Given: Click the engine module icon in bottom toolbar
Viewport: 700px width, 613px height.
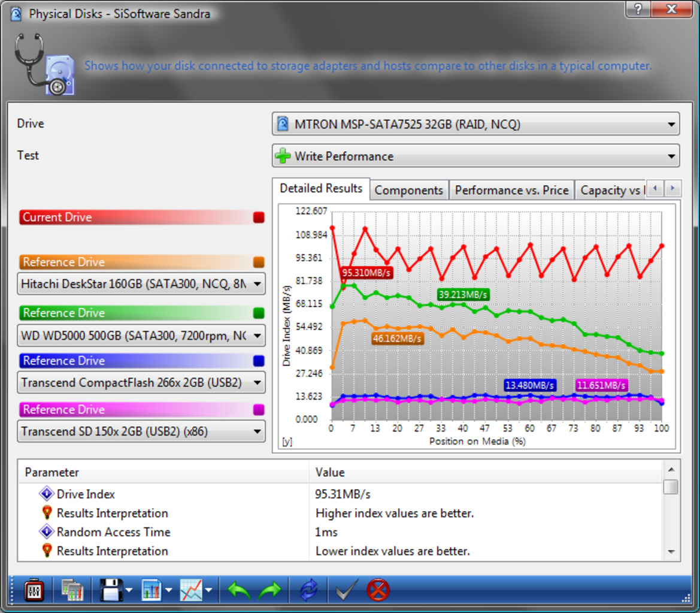Looking at the screenshot, I should pyautogui.click(x=34, y=591).
